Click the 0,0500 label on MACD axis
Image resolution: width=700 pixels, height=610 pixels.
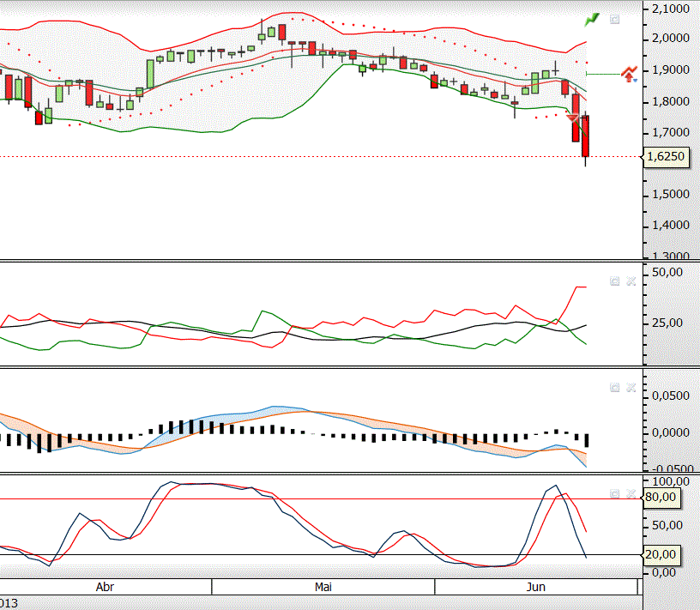671,396
